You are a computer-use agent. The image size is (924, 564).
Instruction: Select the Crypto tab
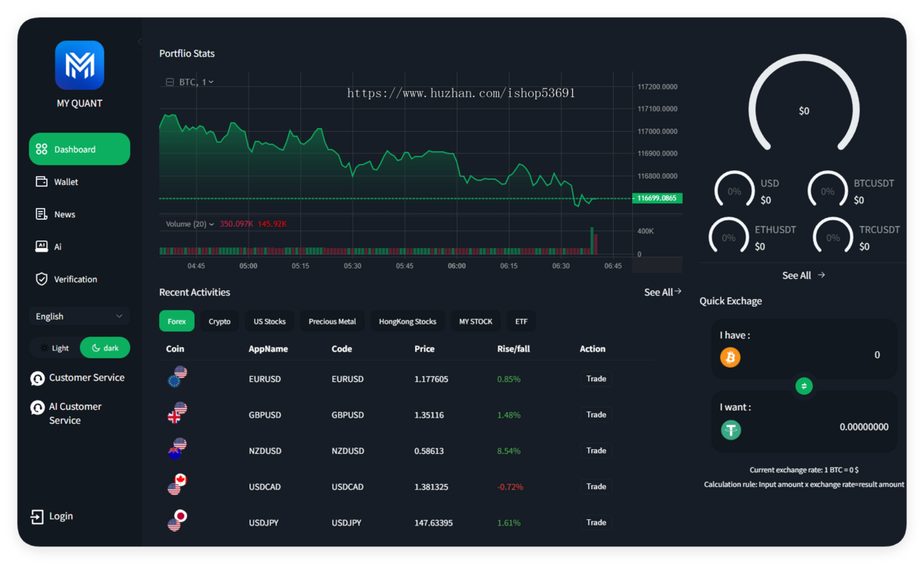coord(219,321)
